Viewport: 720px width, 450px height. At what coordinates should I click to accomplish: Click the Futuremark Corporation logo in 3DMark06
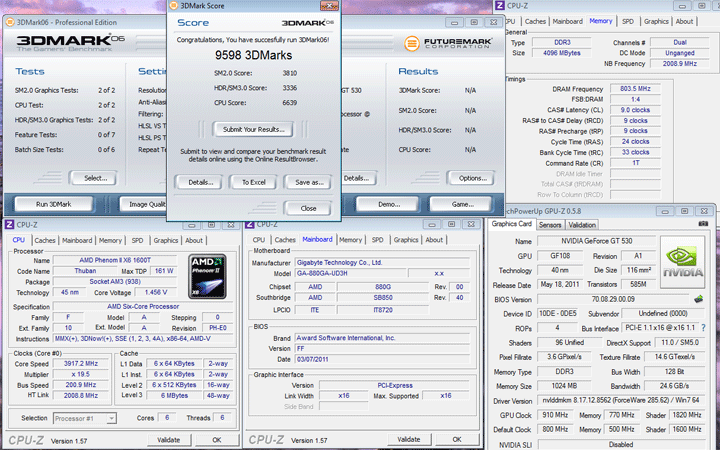[448, 44]
